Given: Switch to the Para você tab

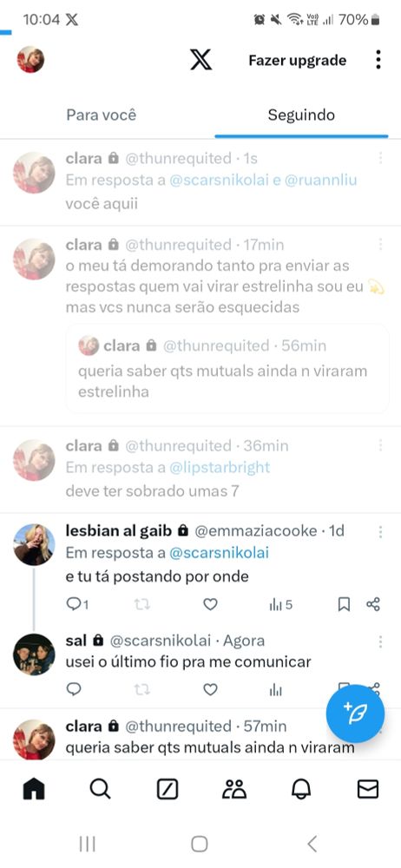Looking at the screenshot, I should tap(102, 115).
